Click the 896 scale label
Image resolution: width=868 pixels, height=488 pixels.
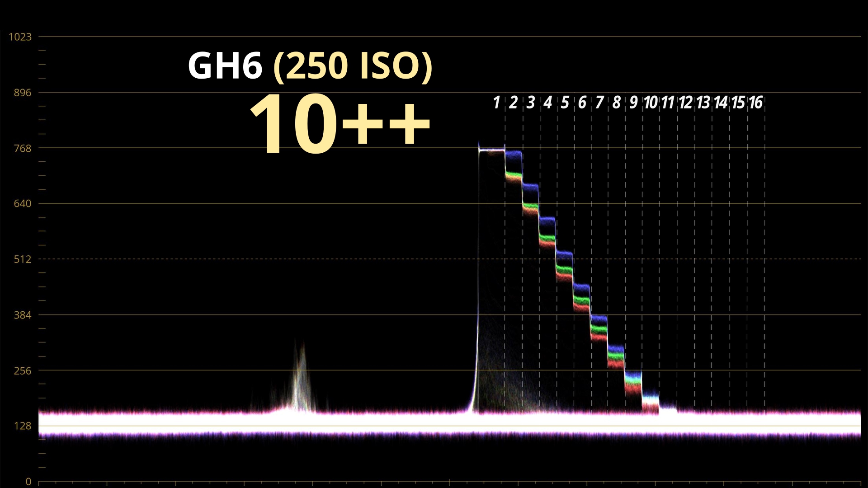point(23,93)
